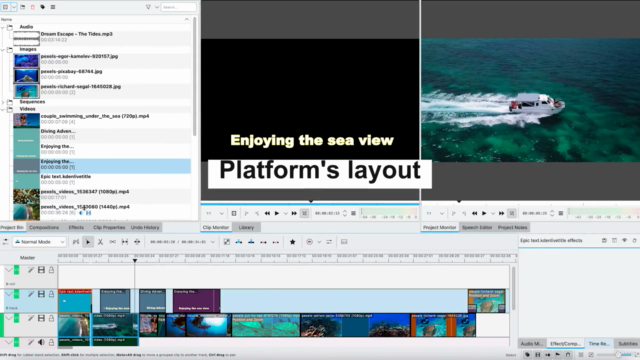Toggle lock on the B track
640x360 pixels.
coord(51,294)
